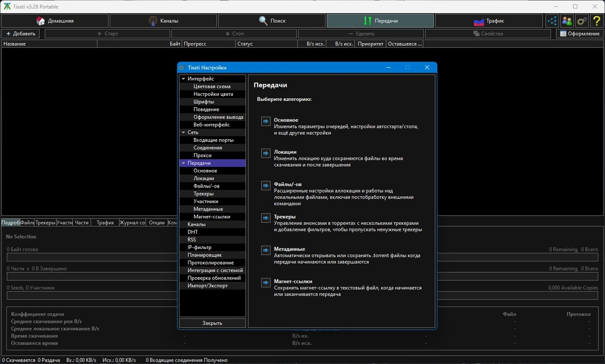605x364 pixels.
Task: Click blue arrow icon beside Основное
Action: pyautogui.click(x=266, y=122)
